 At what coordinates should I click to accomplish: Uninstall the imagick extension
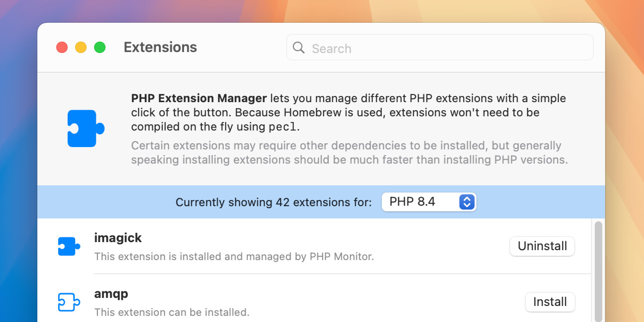coord(542,246)
